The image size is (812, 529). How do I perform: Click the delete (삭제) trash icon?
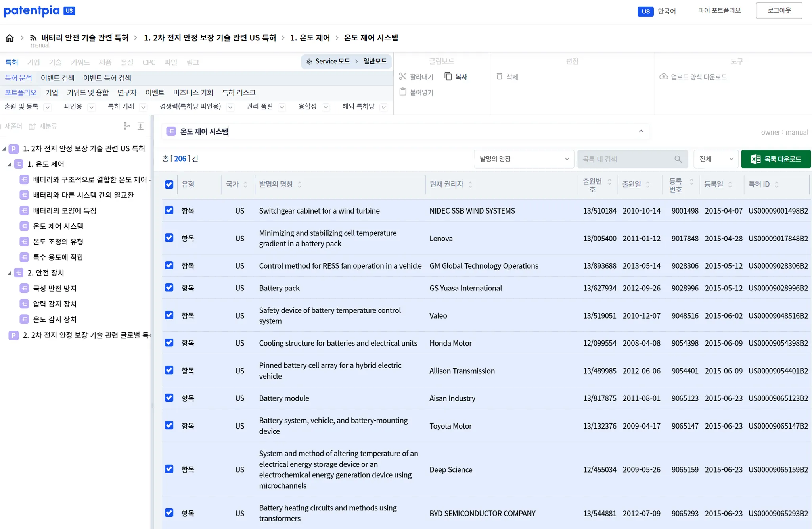click(499, 76)
